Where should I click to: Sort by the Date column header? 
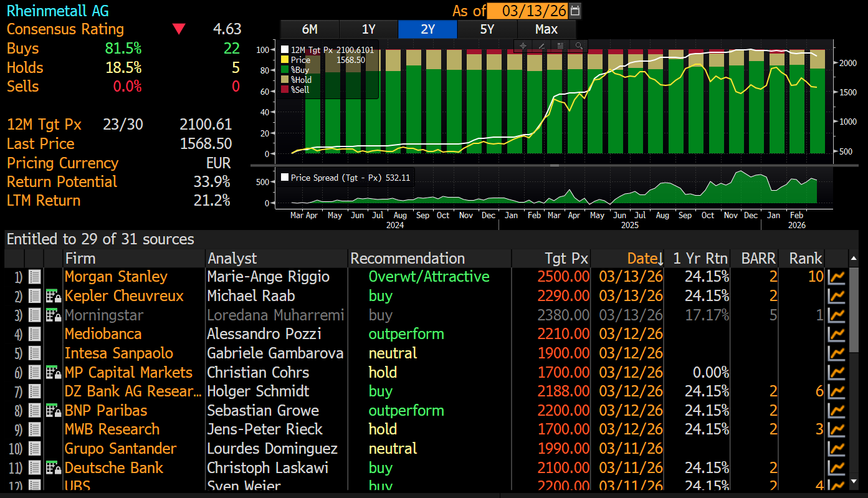pyautogui.click(x=644, y=258)
